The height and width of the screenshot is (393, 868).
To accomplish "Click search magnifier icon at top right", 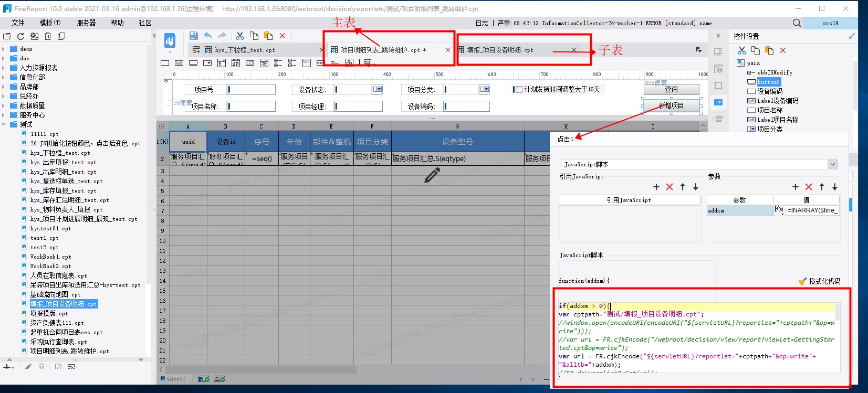I will tap(797, 23).
